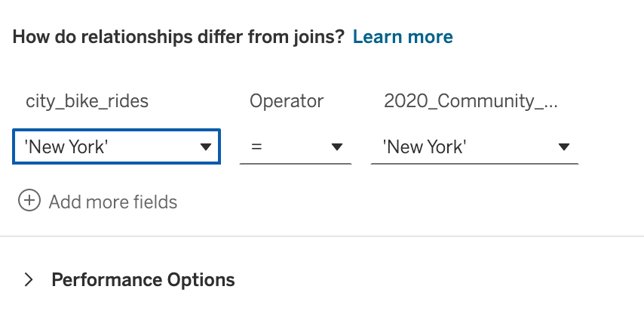This screenshot has width=644, height=311.
Task: Click the 'How do relationships differ from joins?' text
Action: (178, 36)
